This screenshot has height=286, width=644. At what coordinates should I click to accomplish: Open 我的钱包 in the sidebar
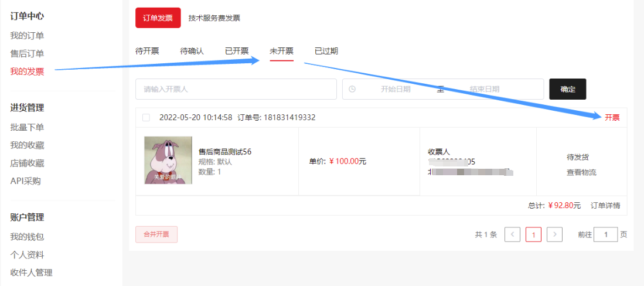[27, 237]
